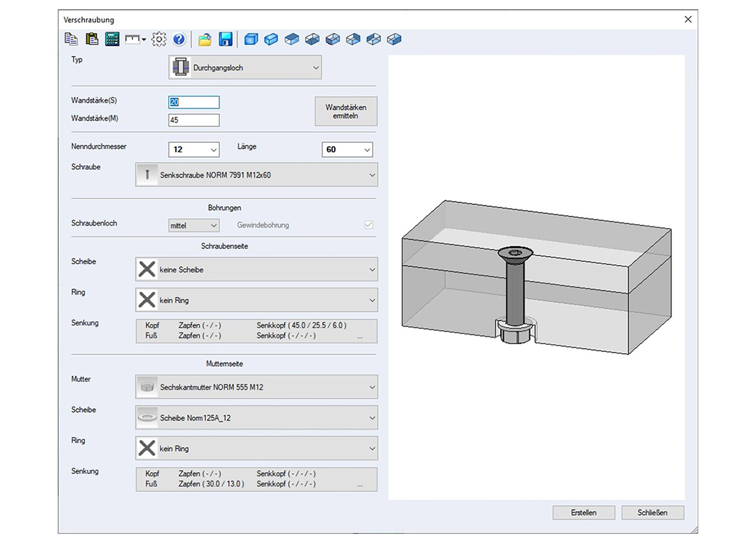This screenshot has height=543, width=756.
Task: Open the Mutternseite kein Ring dropdown
Action: pos(256,448)
